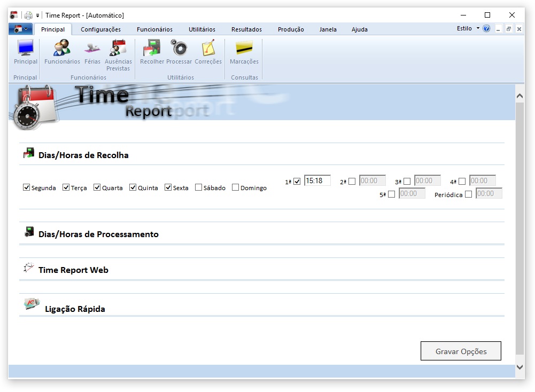Open the Utilitários tab

click(x=202, y=29)
